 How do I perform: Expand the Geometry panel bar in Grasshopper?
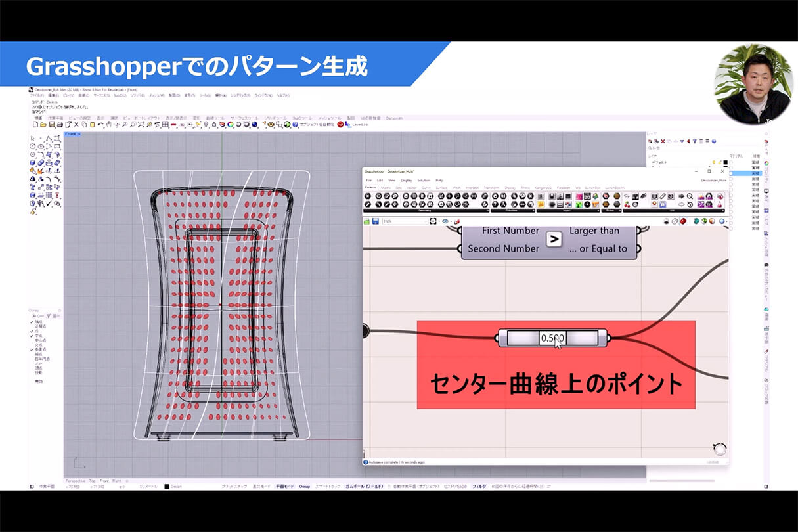[426, 210]
